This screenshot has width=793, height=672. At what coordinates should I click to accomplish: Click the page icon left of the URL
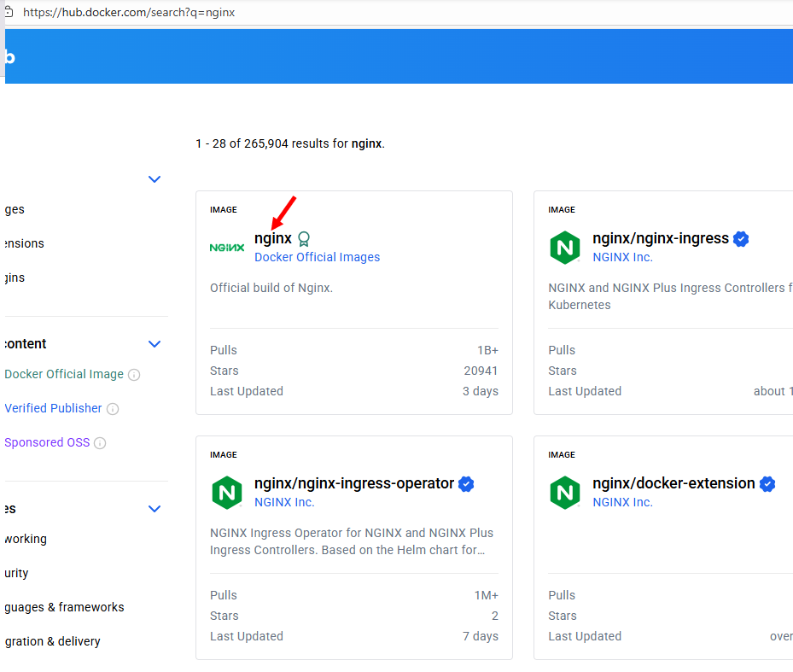tap(9, 12)
